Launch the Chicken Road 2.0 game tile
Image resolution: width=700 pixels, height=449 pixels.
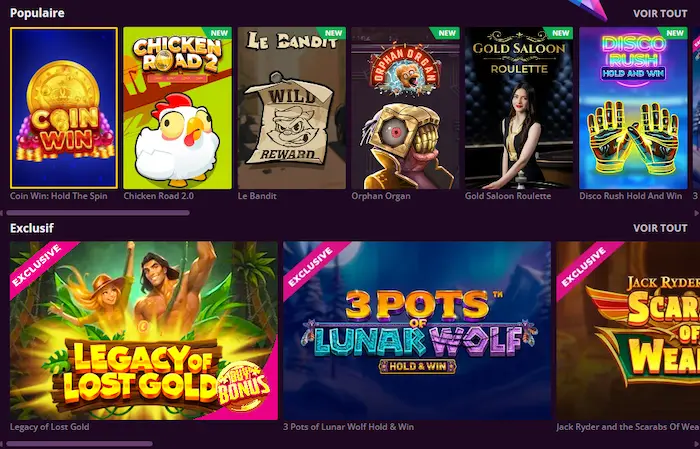click(178, 108)
